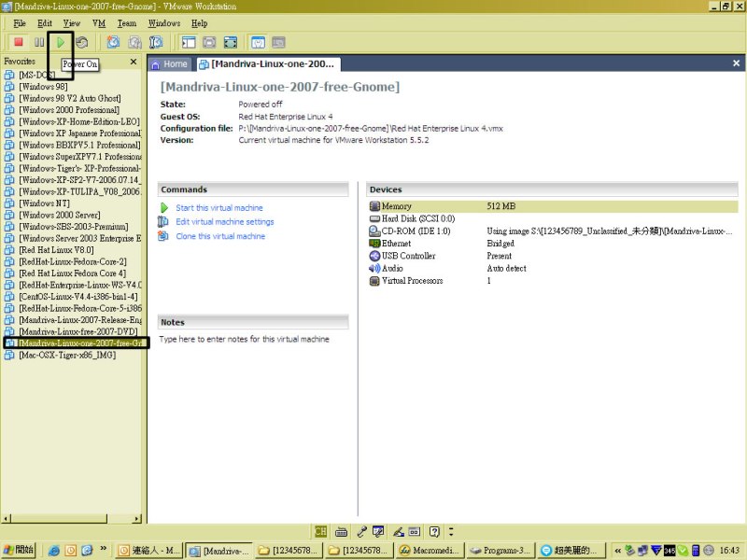Click the Full Screen toolbar icon
Image resolution: width=747 pixels, height=560 pixels.
tap(230, 42)
